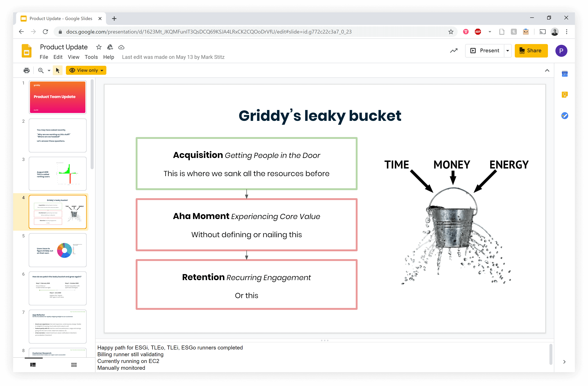The image size is (588, 386).
Task: Select slide 5 pie chart thumbnail
Action: point(57,250)
